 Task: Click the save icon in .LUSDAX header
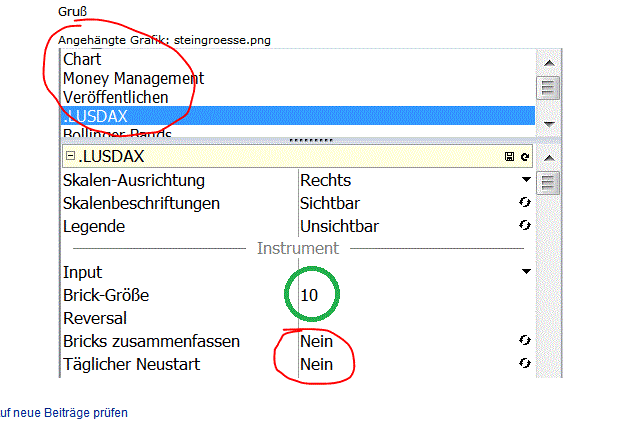click(509, 157)
